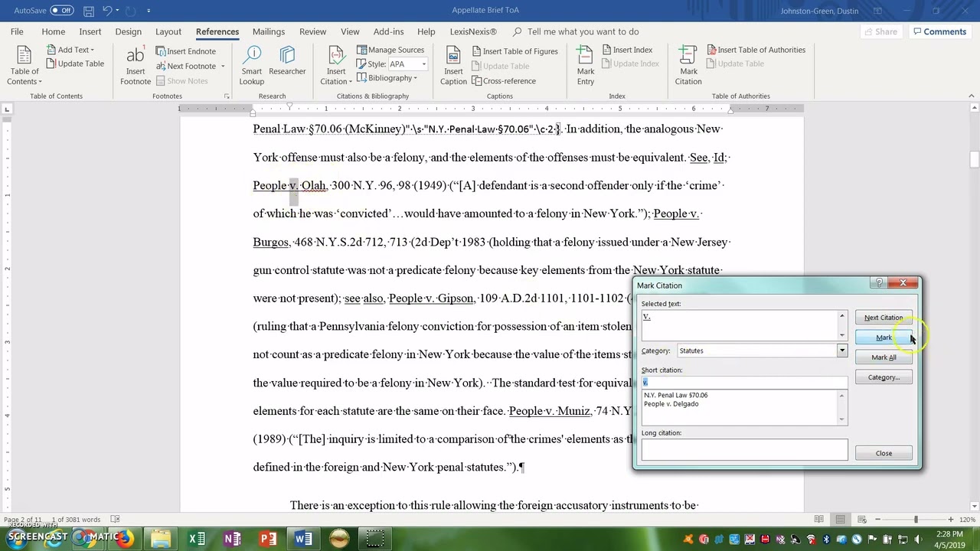Go to the Mailings tab
Image resolution: width=980 pixels, height=551 pixels.
pos(268,31)
